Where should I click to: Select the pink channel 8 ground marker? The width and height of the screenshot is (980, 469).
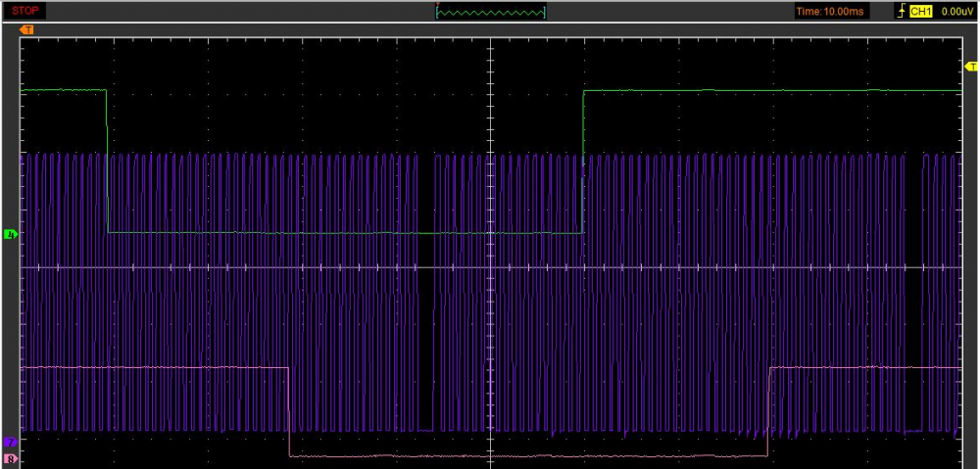pos(11,457)
